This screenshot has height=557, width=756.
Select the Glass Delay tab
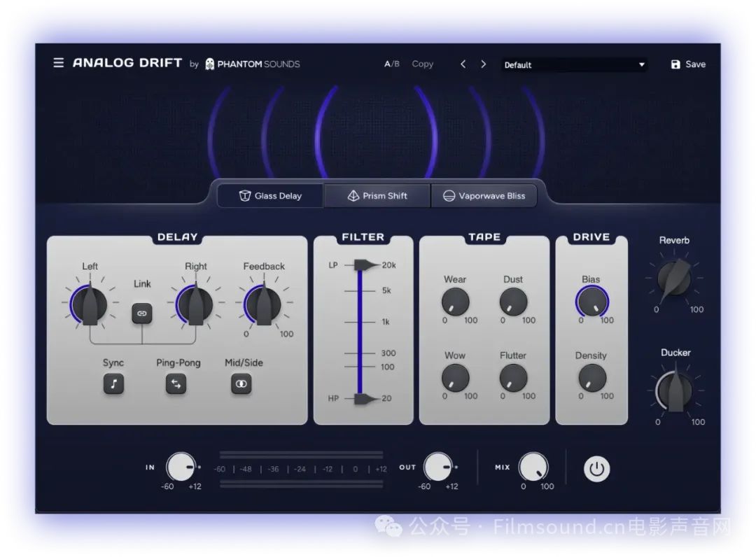point(270,196)
